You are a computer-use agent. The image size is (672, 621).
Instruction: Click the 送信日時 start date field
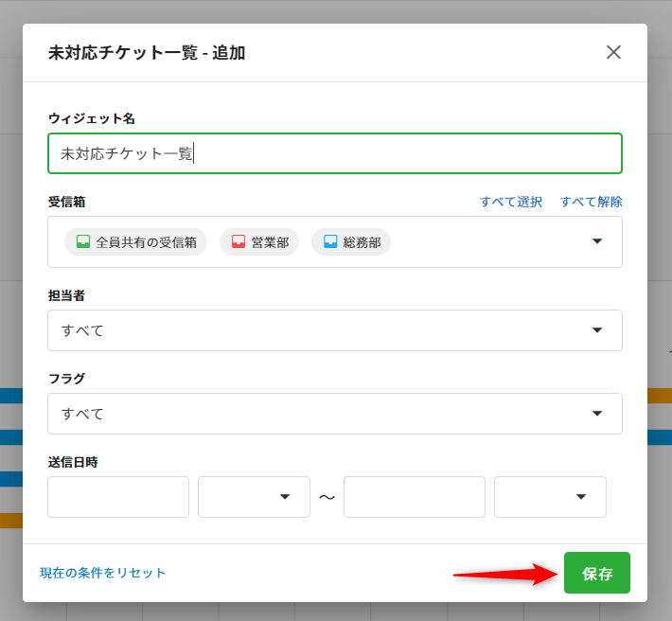[118, 497]
